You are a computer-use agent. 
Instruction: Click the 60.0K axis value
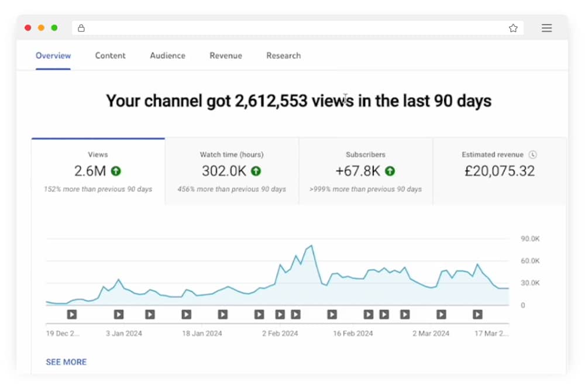530,261
